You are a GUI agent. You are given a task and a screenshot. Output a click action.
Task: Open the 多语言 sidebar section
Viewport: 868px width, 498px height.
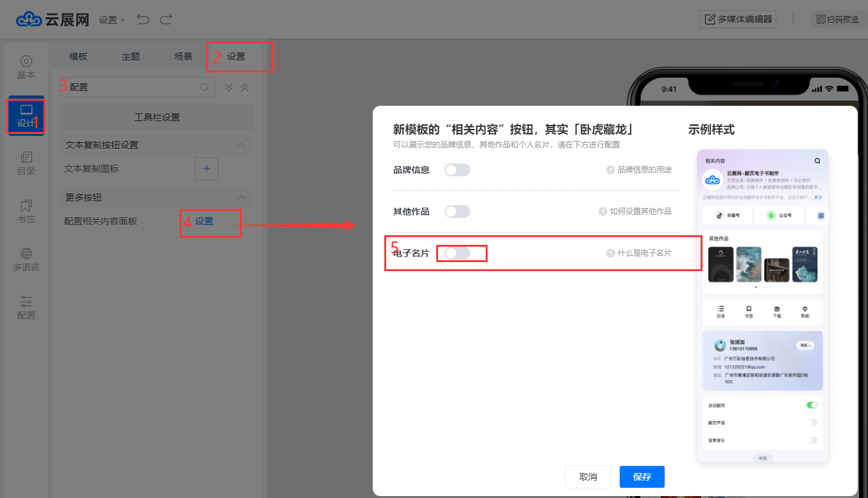(x=26, y=260)
